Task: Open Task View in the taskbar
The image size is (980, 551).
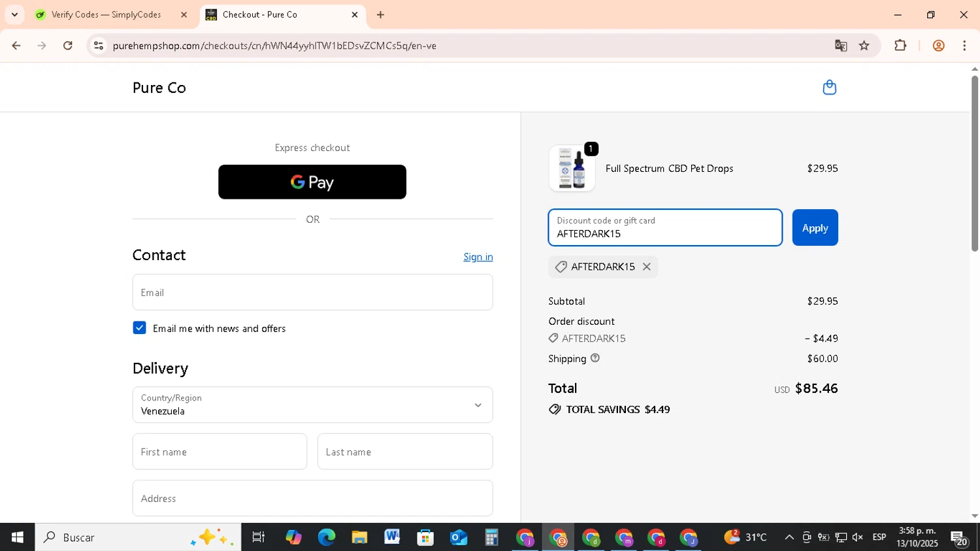Action: [259, 537]
